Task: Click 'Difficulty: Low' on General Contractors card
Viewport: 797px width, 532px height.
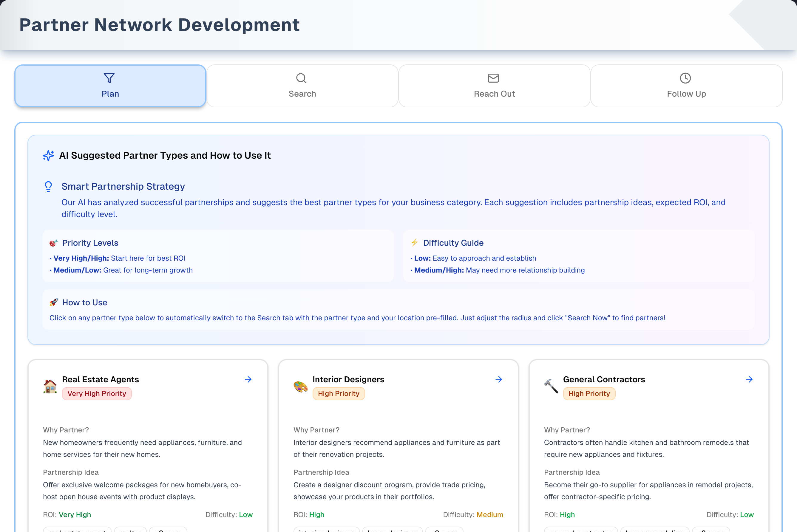Action: [x=730, y=515]
